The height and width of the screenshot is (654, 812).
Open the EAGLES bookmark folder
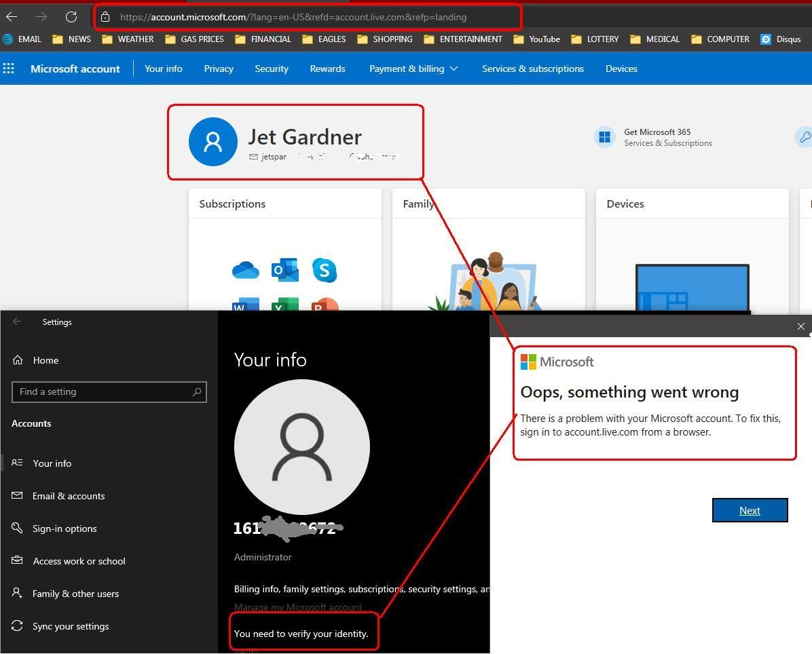pos(324,39)
